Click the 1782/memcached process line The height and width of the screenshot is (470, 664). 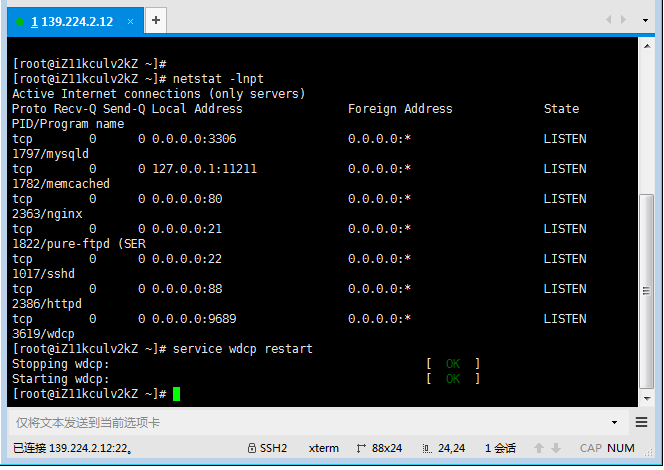[61, 184]
